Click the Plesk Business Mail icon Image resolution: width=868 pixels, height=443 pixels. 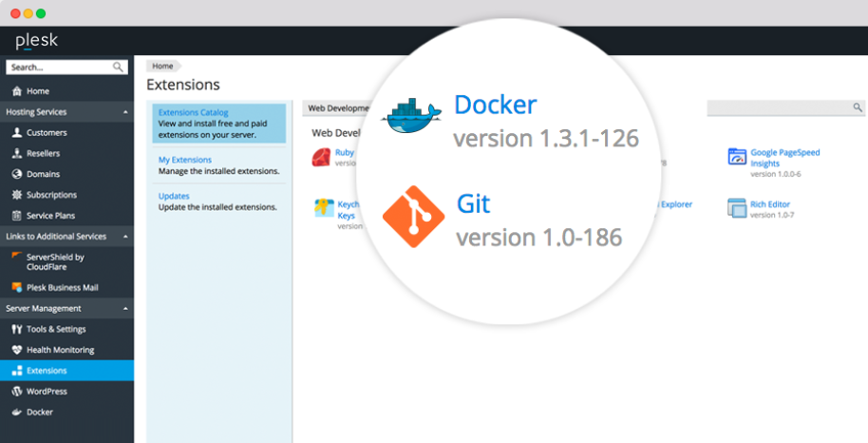pyautogui.click(x=17, y=287)
